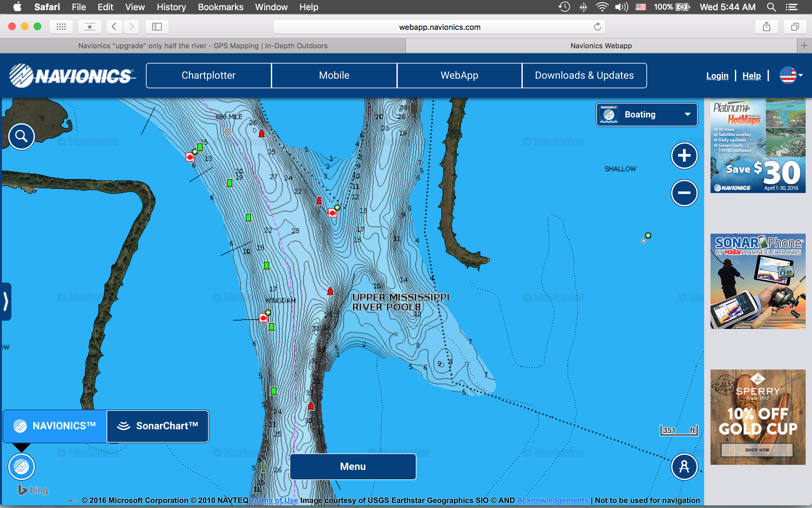
Task: Open the Apple menu
Action: click(x=17, y=7)
